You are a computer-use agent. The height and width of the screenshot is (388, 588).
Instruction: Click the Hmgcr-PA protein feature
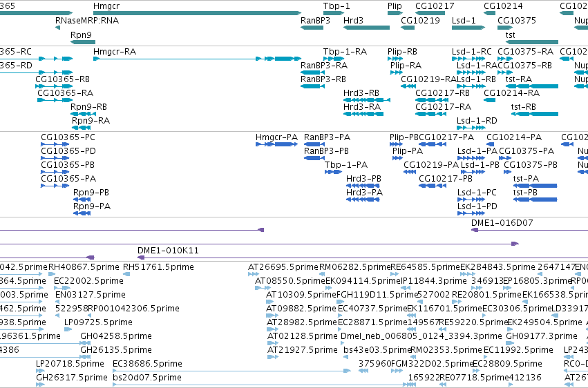[277, 144]
